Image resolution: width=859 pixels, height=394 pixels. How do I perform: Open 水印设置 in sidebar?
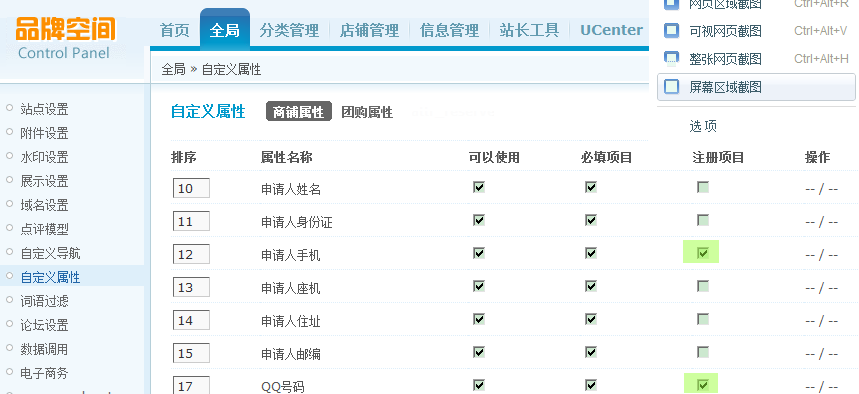(x=44, y=157)
